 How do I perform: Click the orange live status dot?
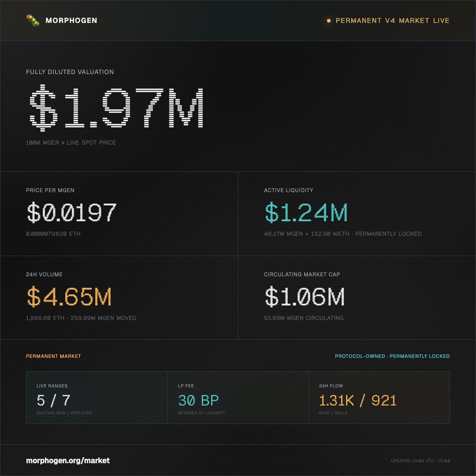click(x=328, y=21)
